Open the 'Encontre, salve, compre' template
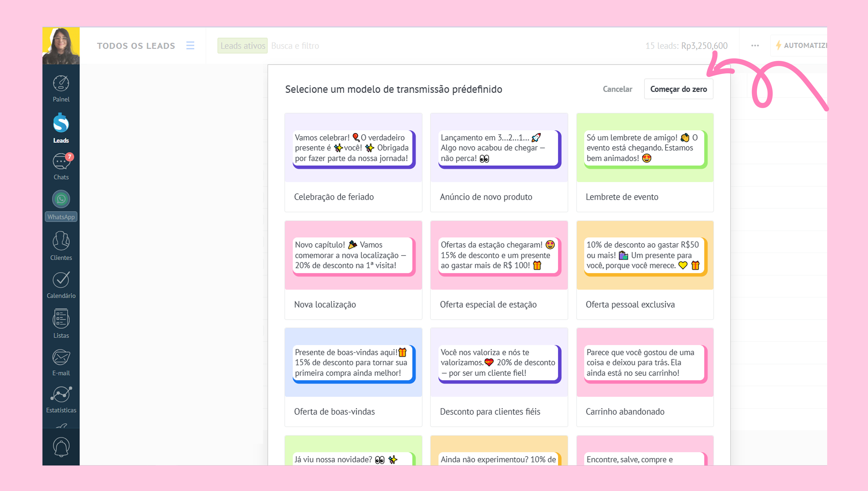868x491 pixels. pyautogui.click(x=645, y=451)
